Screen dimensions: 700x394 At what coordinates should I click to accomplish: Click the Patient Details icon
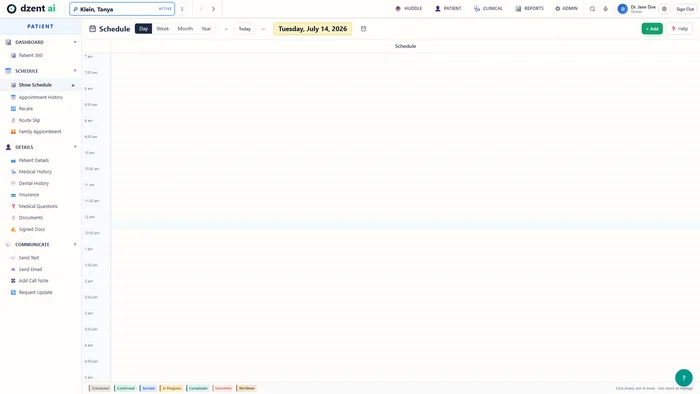click(x=13, y=161)
